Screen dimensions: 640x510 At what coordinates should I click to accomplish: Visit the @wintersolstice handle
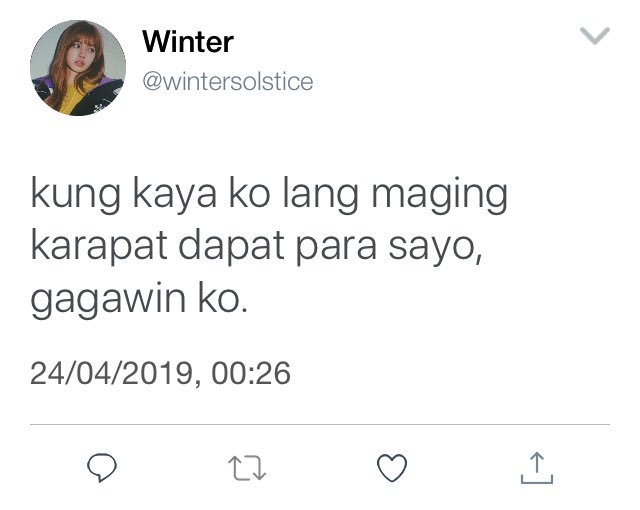click(x=228, y=82)
